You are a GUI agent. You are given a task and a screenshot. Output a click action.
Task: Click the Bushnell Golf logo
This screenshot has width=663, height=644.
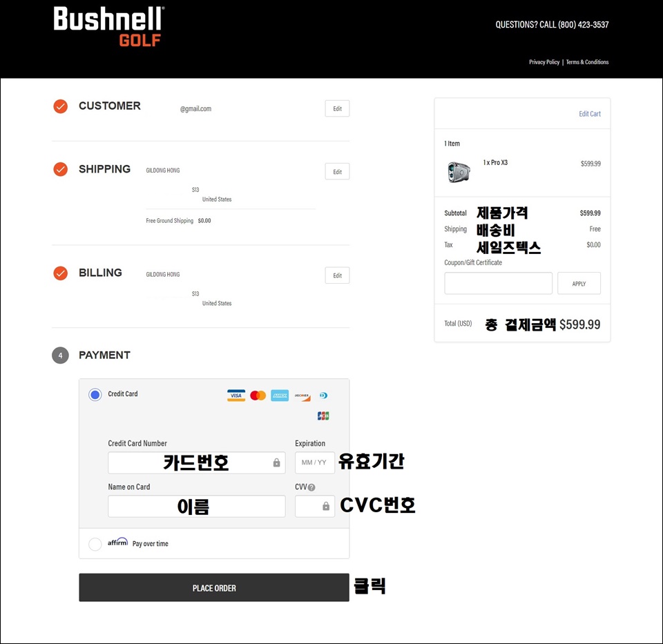click(108, 26)
